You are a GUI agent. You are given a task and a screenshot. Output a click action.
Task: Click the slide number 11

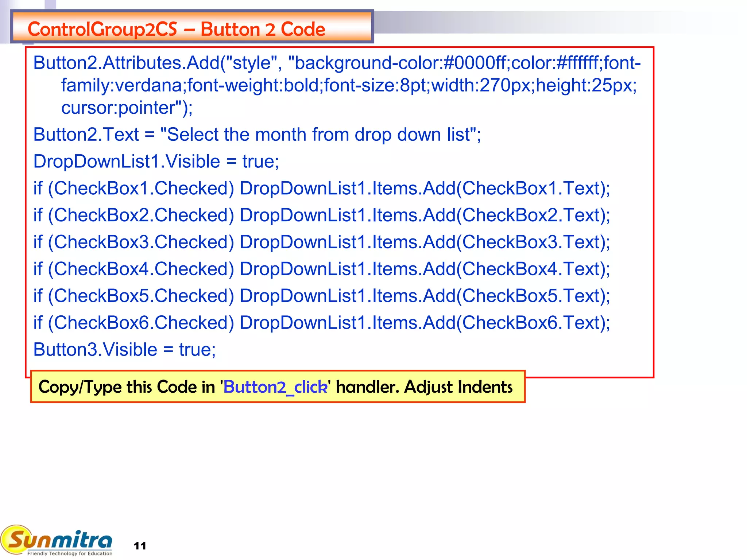[140, 546]
